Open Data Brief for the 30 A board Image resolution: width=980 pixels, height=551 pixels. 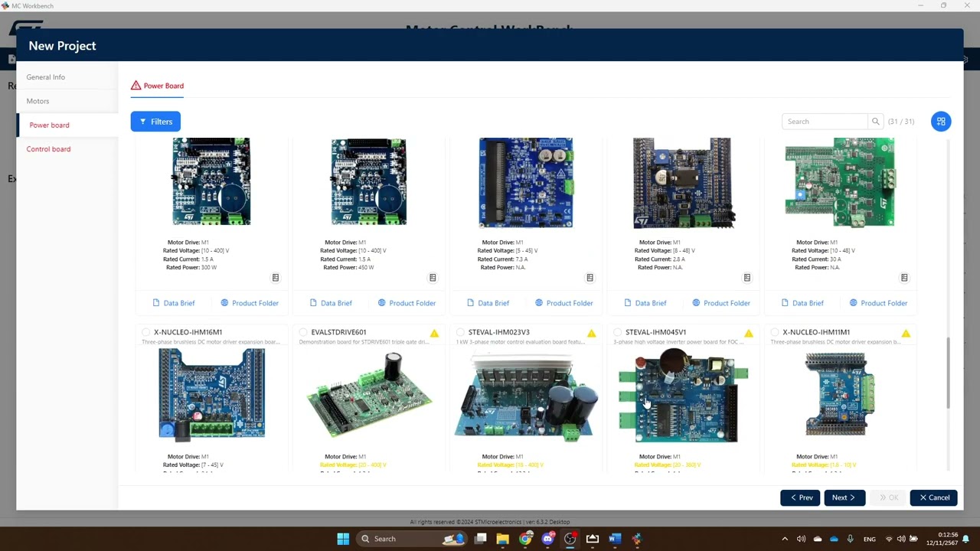click(x=802, y=303)
